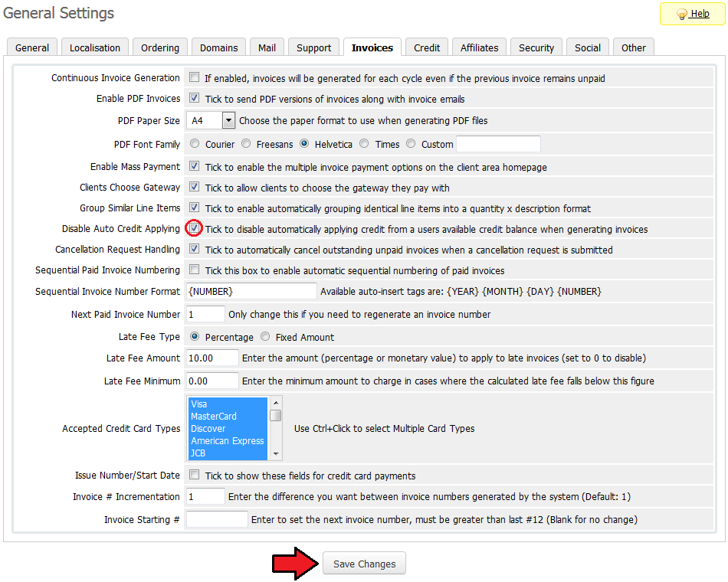Screen dimensions: 728x582
Task: Select Freesans PDF font radio button
Action: 246,143
